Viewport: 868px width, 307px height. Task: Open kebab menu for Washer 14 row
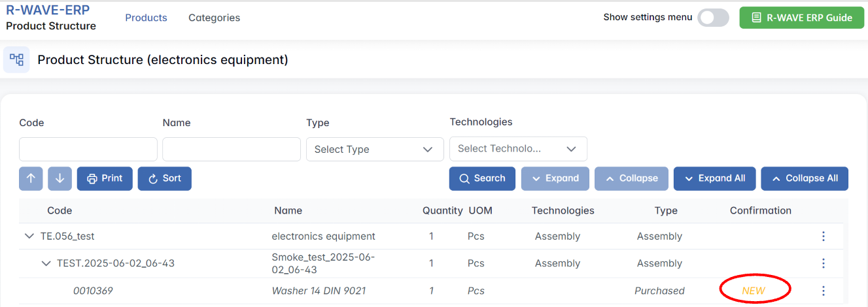[824, 291]
